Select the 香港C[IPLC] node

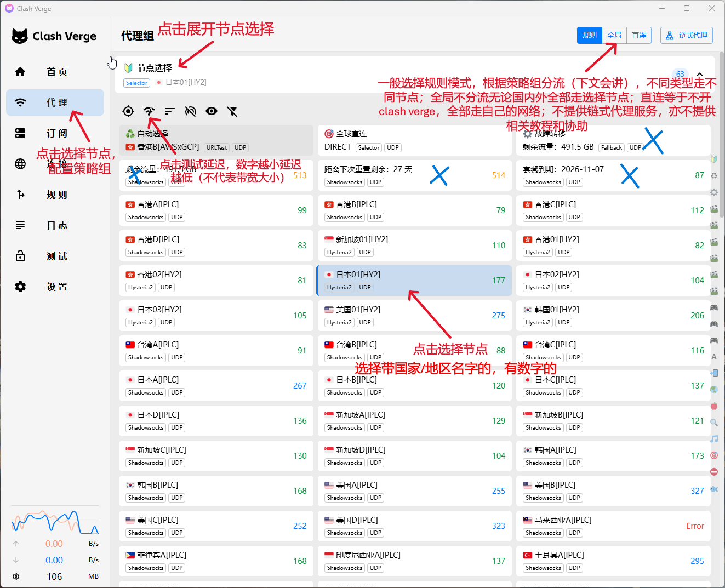pos(613,210)
